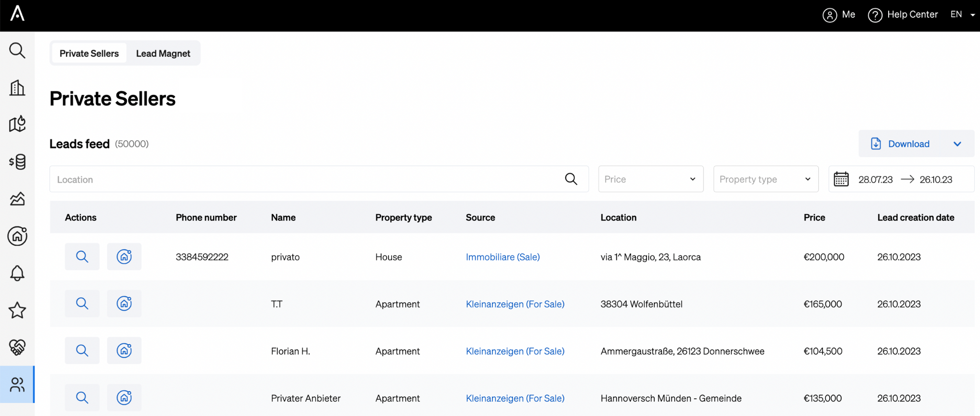The width and height of the screenshot is (980, 416).
Task: Open the heat map icon in sidebar
Action: 17,124
